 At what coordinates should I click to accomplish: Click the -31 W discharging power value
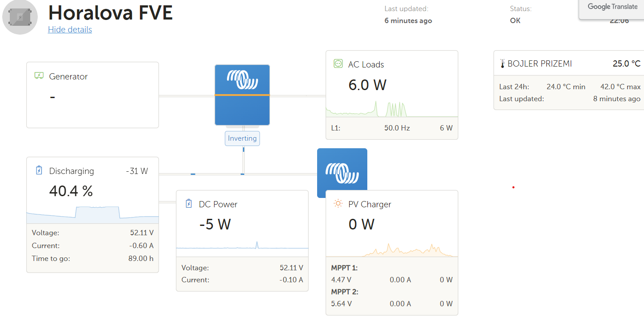137,171
